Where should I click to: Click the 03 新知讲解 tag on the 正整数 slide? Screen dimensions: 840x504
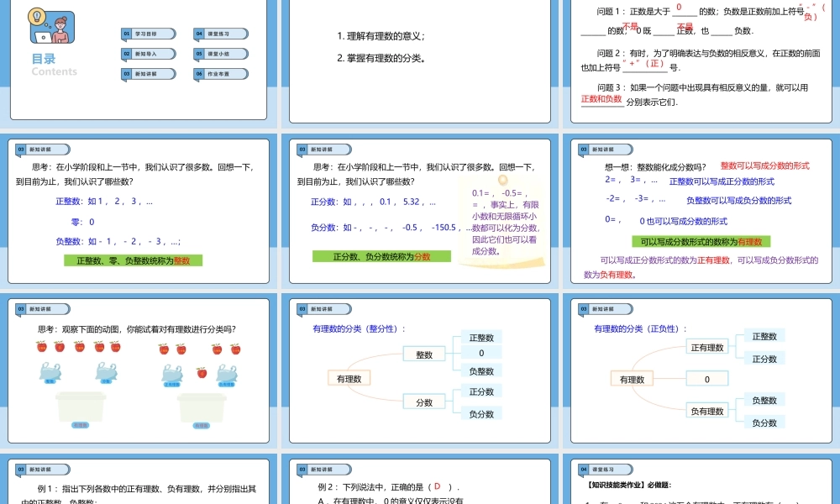42,150
